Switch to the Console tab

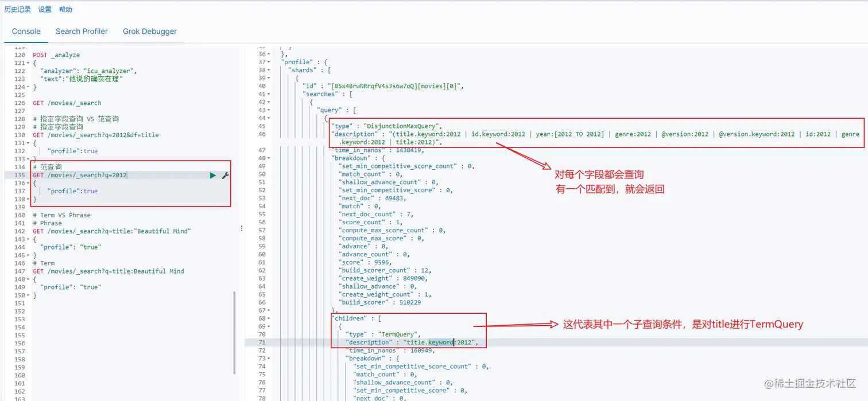(x=26, y=32)
